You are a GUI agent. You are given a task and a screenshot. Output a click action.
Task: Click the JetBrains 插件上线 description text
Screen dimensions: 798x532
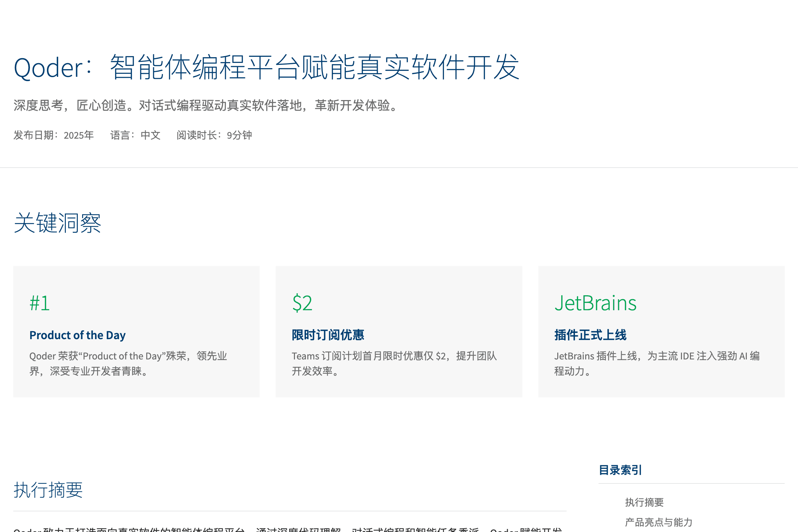[656, 363]
